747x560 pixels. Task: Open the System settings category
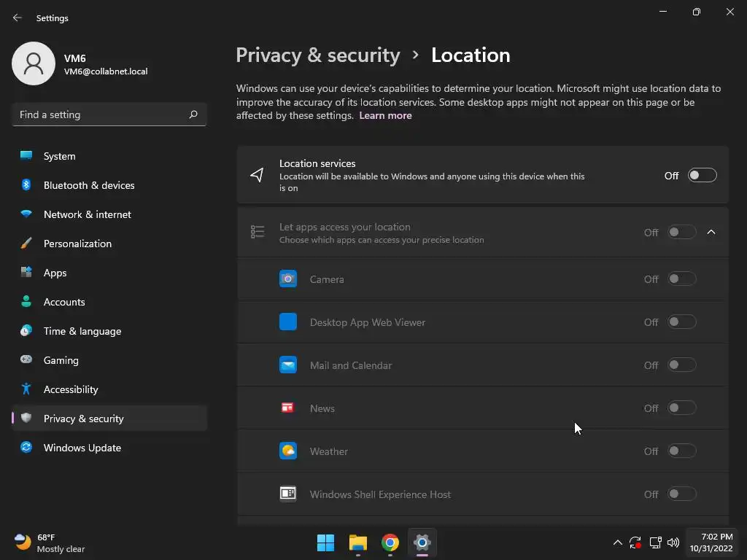click(x=109, y=156)
